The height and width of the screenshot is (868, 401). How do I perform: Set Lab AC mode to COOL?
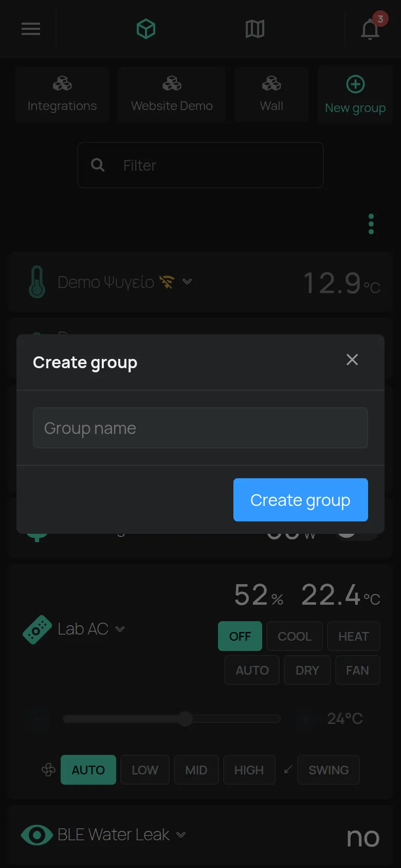[x=295, y=636]
